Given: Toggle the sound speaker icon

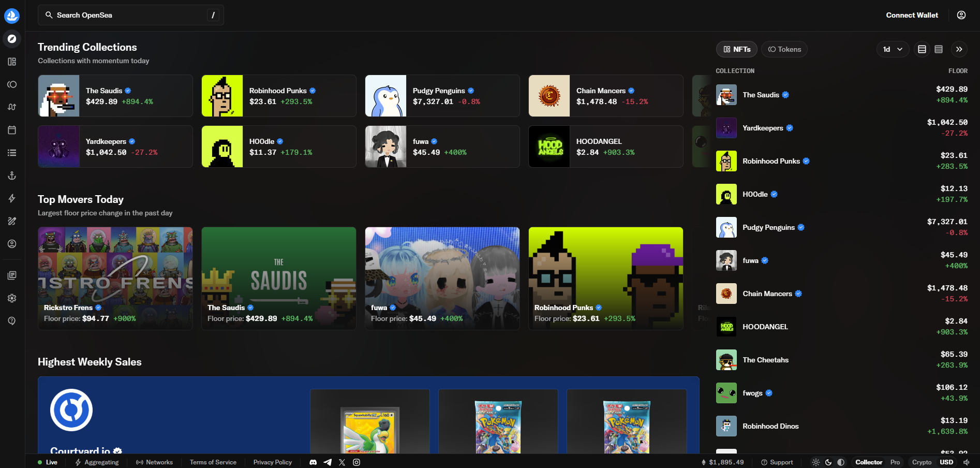Looking at the screenshot, I should 967,462.
